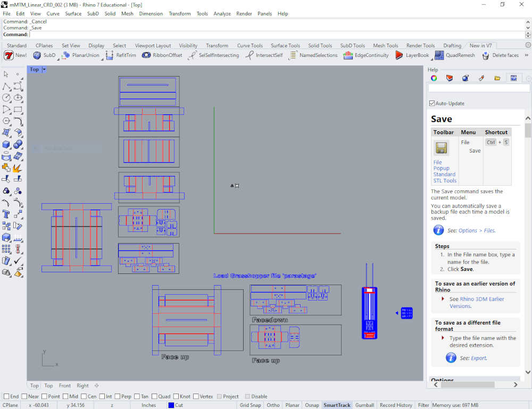Choose the RibbonOffset tool

point(162,55)
